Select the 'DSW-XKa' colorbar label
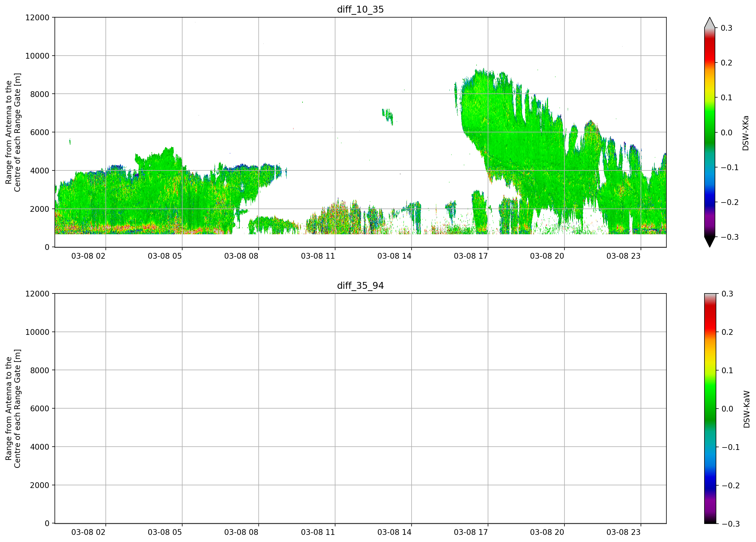This screenshot has width=756, height=542. coord(746,133)
